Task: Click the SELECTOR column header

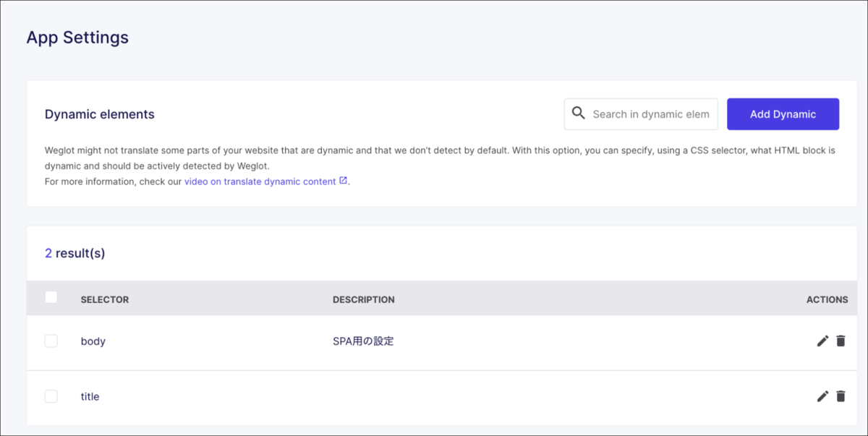Action: (x=105, y=299)
